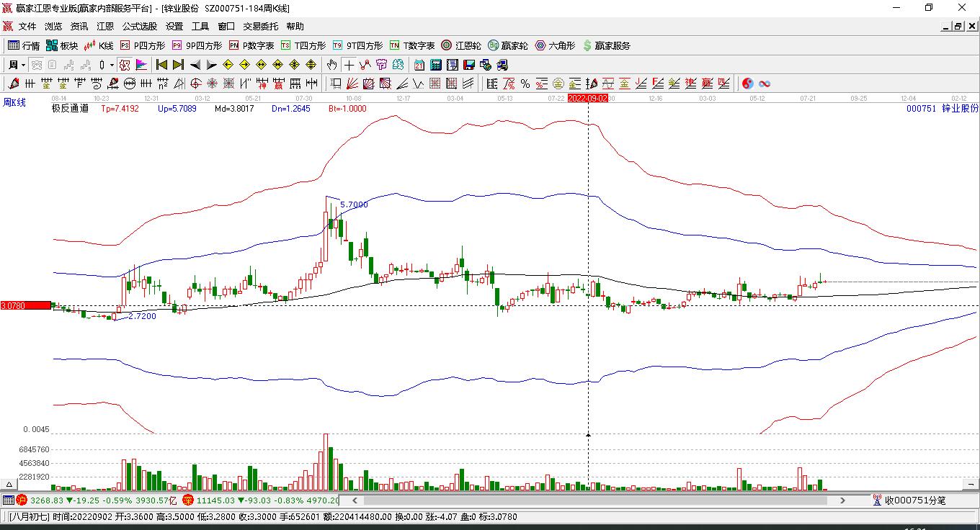The height and width of the screenshot is (530, 980).
Task: Click the gold coin 金 circle icon
Action: (558, 84)
